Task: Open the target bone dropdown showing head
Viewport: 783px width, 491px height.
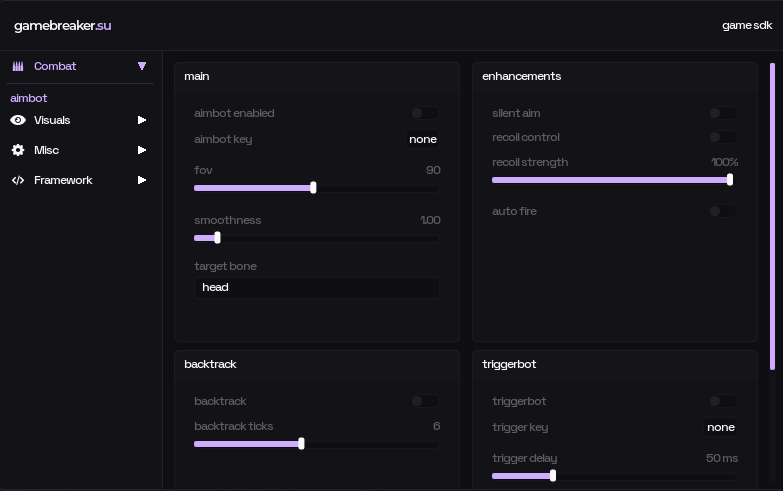Action: (x=317, y=287)
